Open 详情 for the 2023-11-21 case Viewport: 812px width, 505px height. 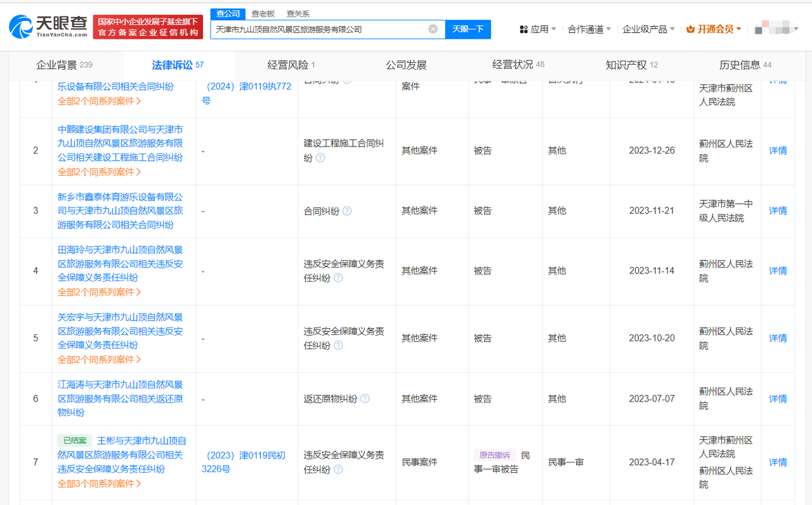pos(777,211)
